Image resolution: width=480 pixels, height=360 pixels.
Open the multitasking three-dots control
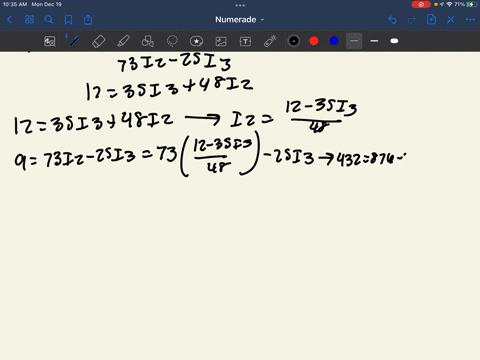point(240,5)
